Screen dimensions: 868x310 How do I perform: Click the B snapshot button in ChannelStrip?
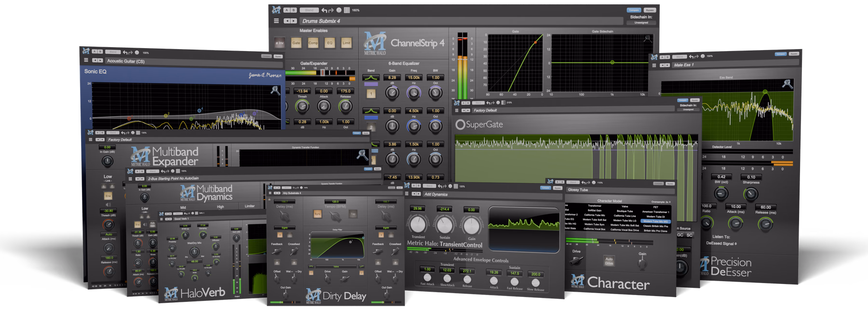[293, 10]
